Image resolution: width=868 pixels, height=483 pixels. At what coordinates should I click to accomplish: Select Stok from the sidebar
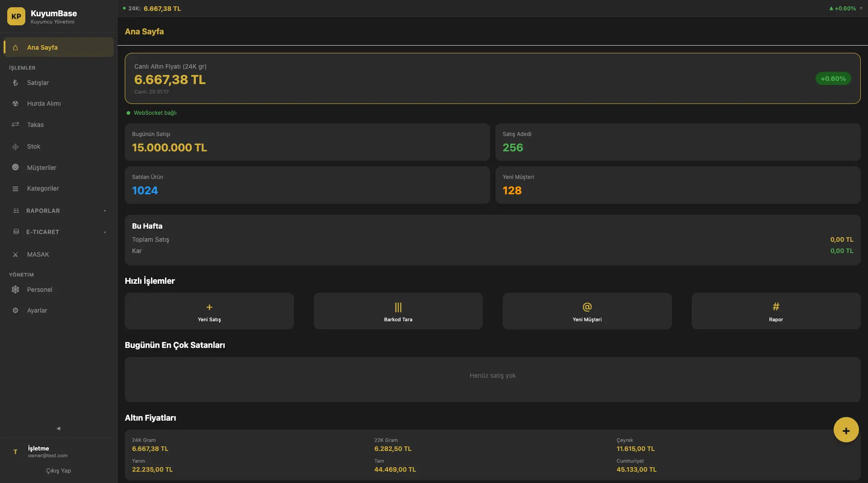[59, 146]
